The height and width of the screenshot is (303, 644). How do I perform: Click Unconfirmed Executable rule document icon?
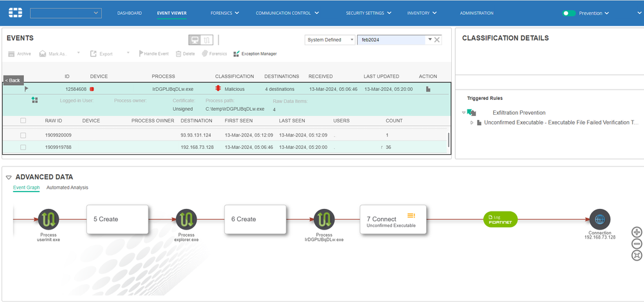click(479, 122)
